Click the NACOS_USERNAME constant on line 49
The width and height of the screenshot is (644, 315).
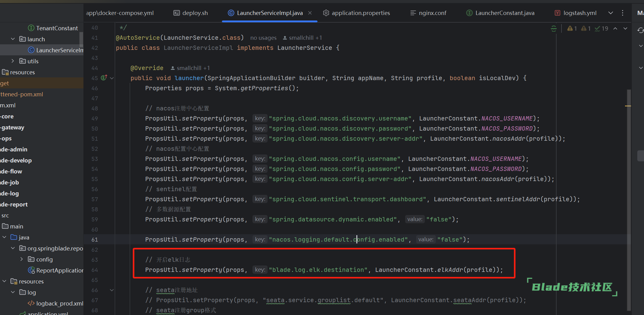(507, 118)
